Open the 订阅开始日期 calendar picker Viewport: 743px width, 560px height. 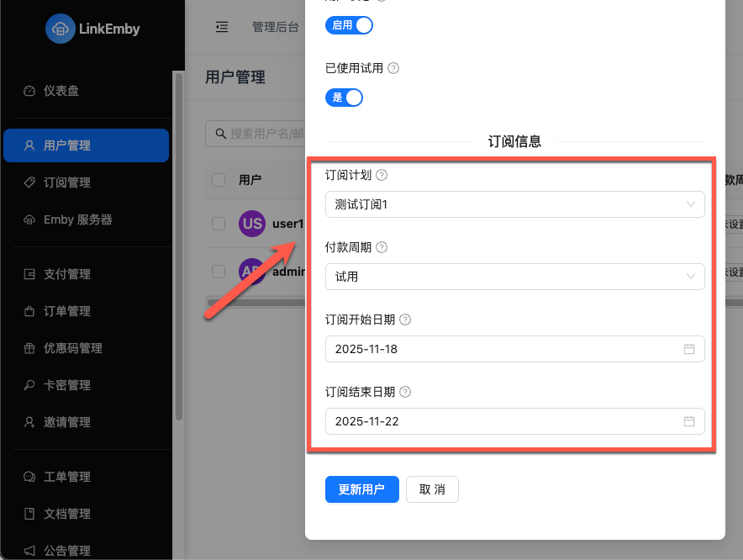689,349
